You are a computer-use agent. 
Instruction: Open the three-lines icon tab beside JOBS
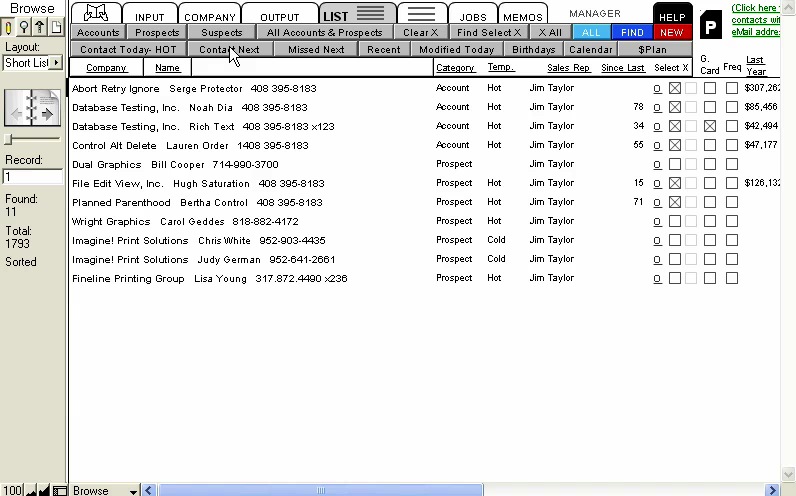coord(421,14)
